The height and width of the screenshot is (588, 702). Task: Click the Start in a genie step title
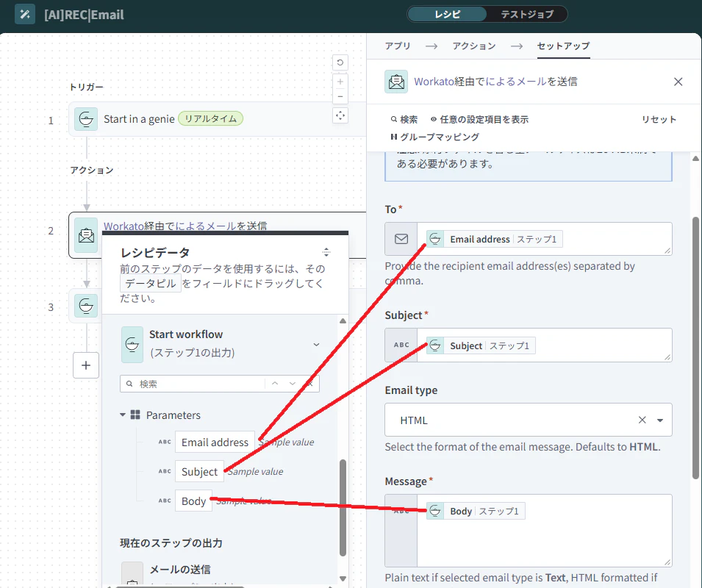coord(139,119)
